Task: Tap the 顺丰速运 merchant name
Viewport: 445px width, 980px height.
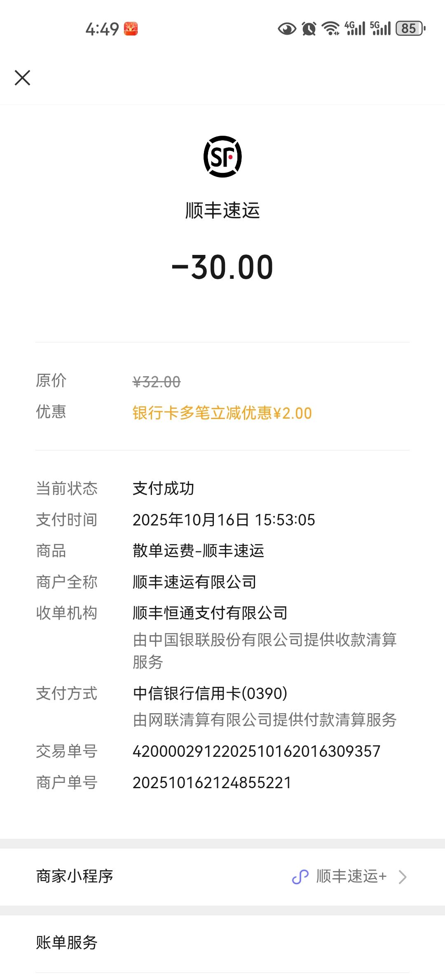Action: tap(222, 210)
